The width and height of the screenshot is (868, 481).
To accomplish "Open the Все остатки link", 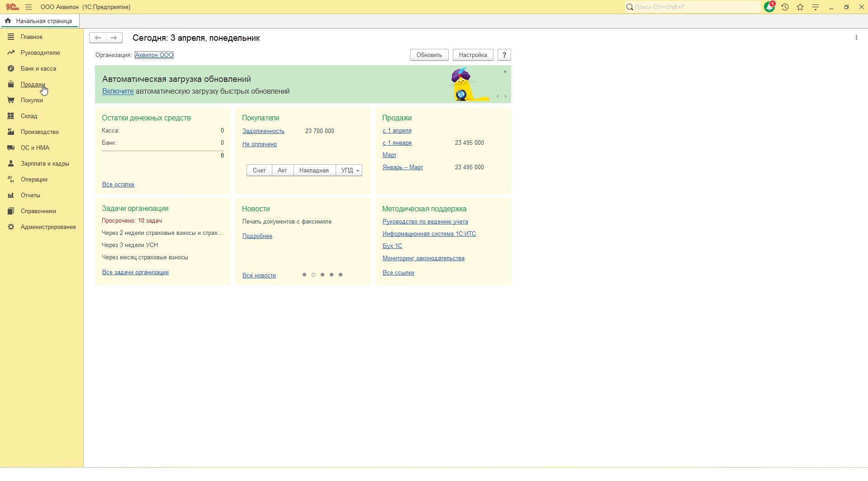I will (118, 184).
